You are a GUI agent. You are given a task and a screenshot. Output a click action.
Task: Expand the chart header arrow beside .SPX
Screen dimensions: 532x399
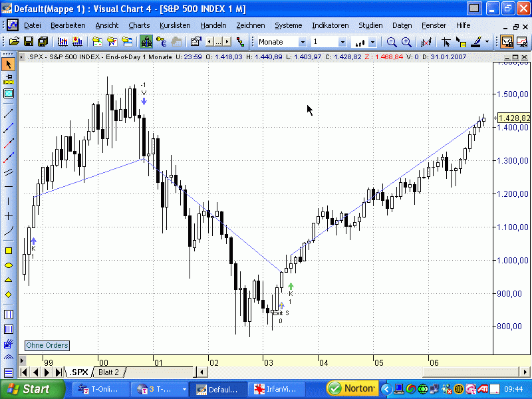point(21,57)
